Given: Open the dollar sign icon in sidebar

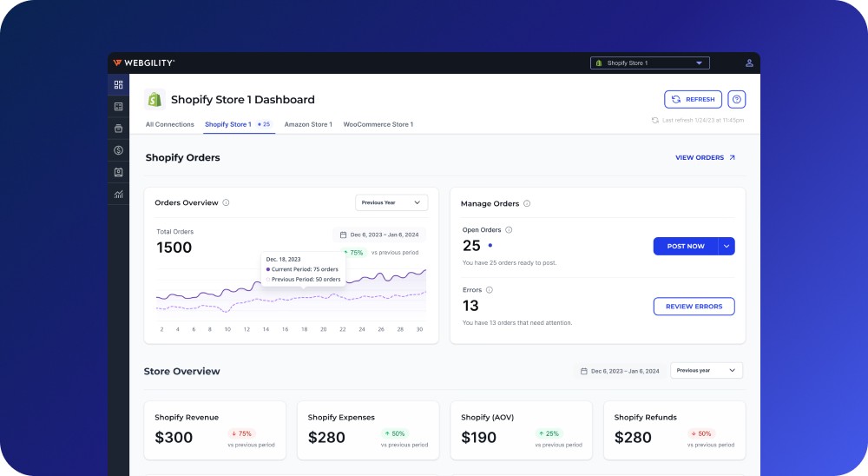Looking at the screenshot, I should point(118,150).
